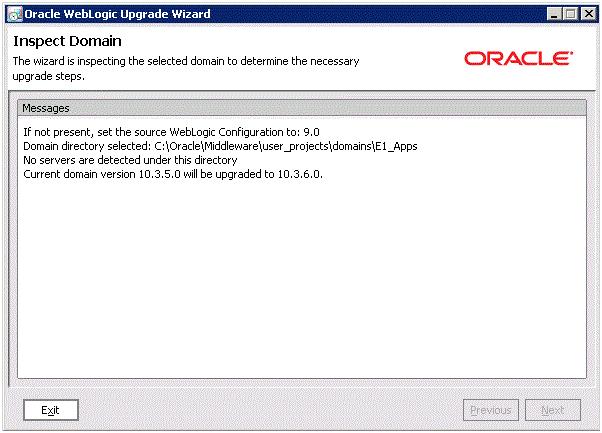Maximize the Upgrade Wizard window
Viewport: 602px width, 433px height.
pyautogui.click(x=571, y=14)
